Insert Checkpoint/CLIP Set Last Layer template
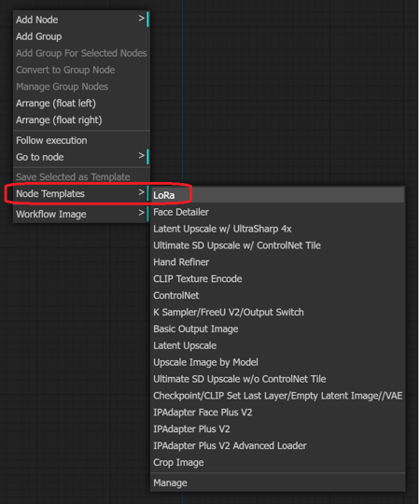The width and height of the screenshot is (420, 504). (277, 396)
